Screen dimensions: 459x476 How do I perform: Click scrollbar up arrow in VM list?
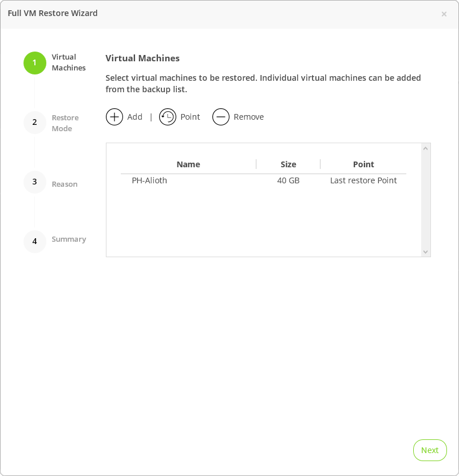pyautogui.click(x=425, y=149)
